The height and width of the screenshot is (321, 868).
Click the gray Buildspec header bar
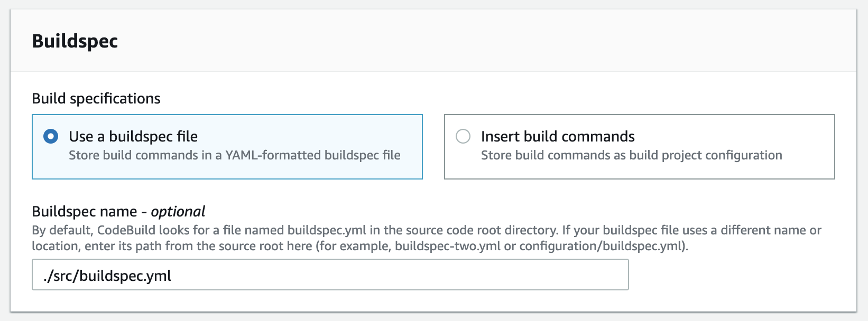476,41
